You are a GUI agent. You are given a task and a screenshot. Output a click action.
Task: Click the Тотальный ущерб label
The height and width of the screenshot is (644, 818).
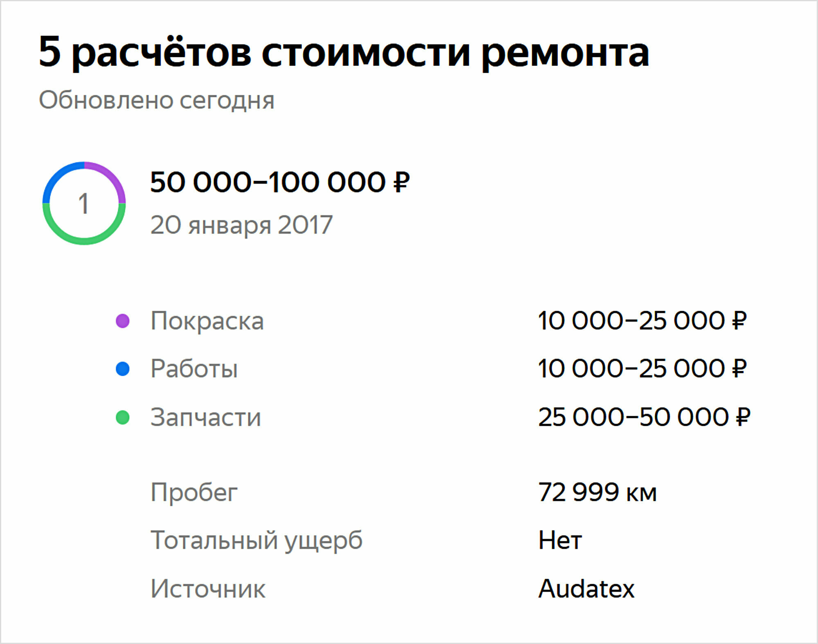coord(256,541)
